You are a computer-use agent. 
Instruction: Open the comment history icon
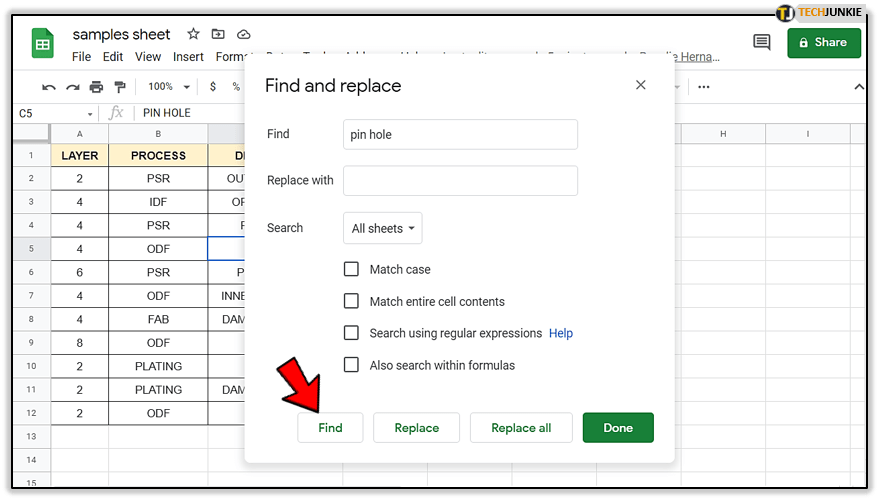[761, 43]
